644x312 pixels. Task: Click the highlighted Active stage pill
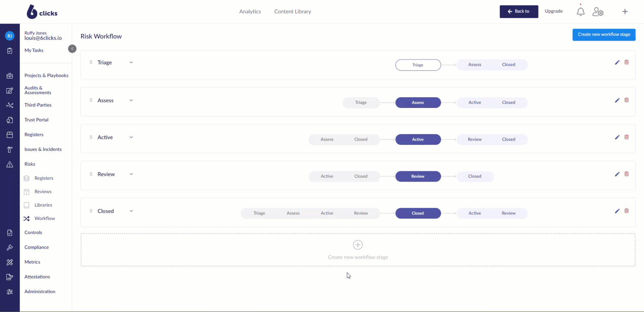tap(418, 140)
